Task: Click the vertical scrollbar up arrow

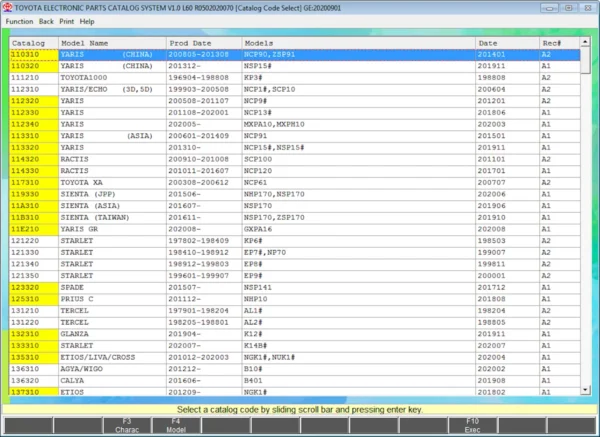Action: click(x=584, y=43)
